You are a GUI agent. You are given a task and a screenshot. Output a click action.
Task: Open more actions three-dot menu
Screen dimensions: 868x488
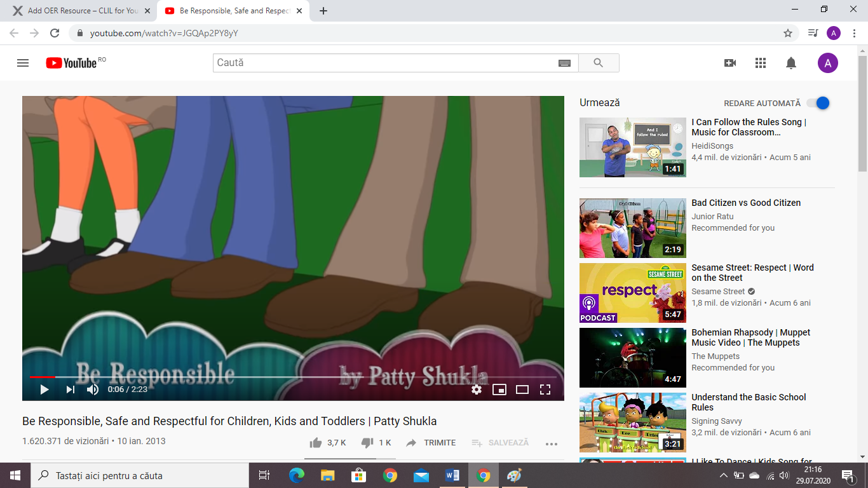tap(551, 444)
